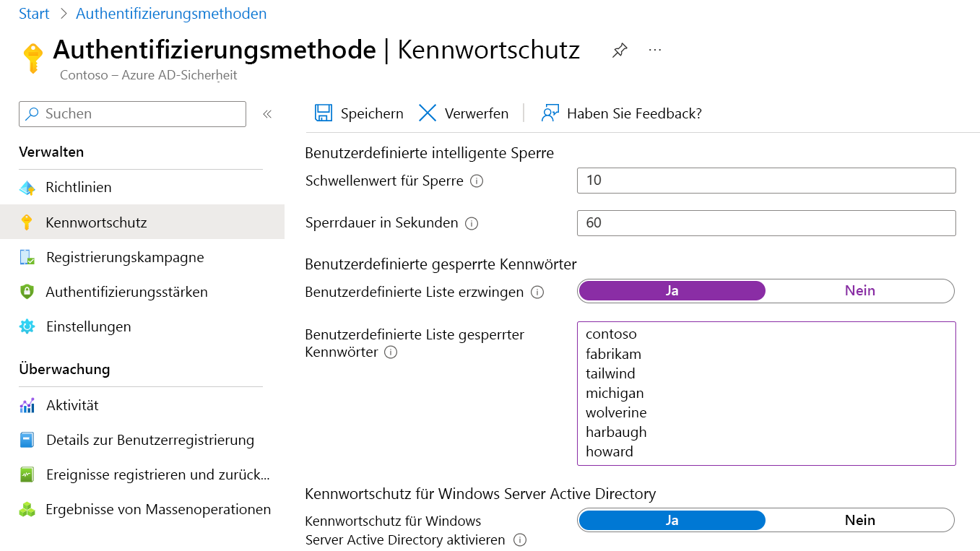Click 'fabrikam' in banned password list
Screen dimensions: 980x551
coord(613,354)
